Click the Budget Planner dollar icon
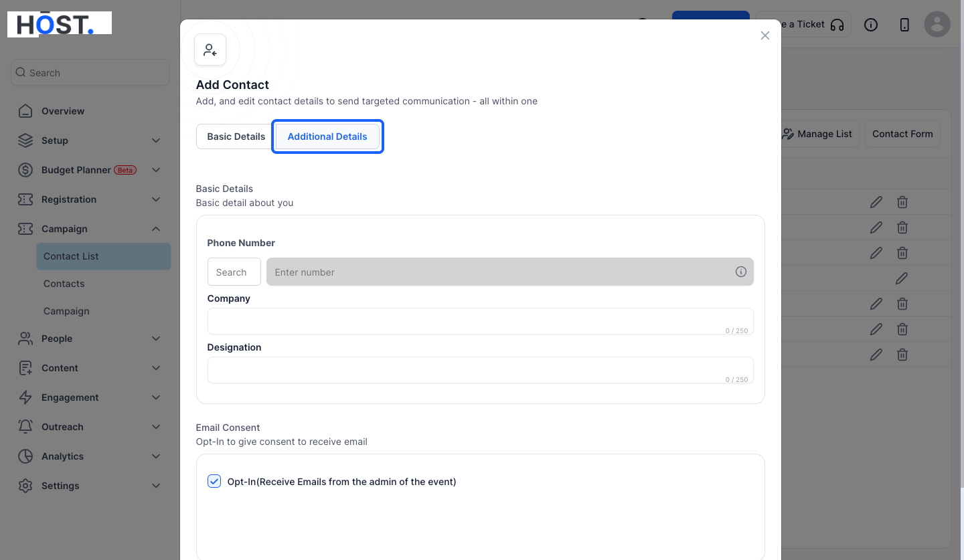This screenshot has height=560, width=964. pyautogui.click(x=25, y=170)
